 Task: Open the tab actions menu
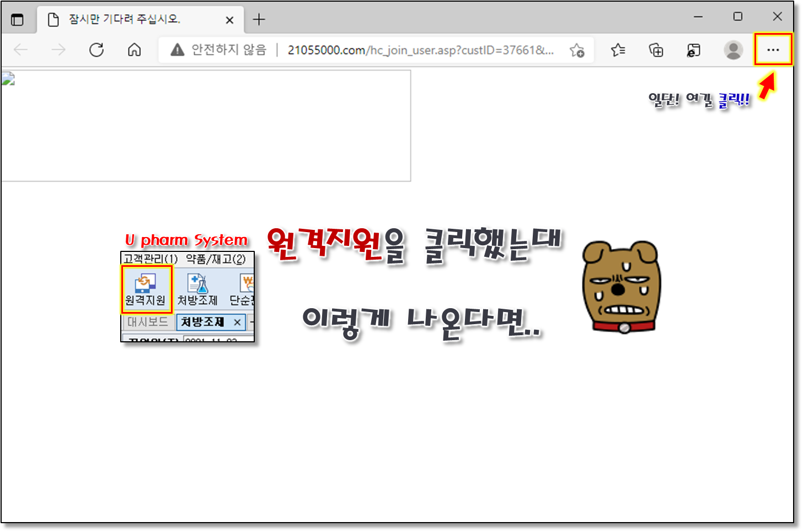pyautogui.click(x=18, y=20)
